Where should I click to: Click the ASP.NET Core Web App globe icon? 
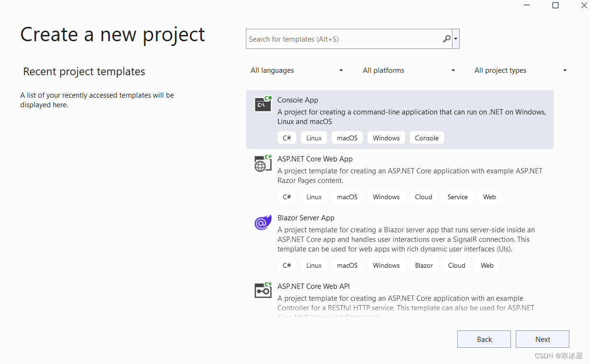263,163
